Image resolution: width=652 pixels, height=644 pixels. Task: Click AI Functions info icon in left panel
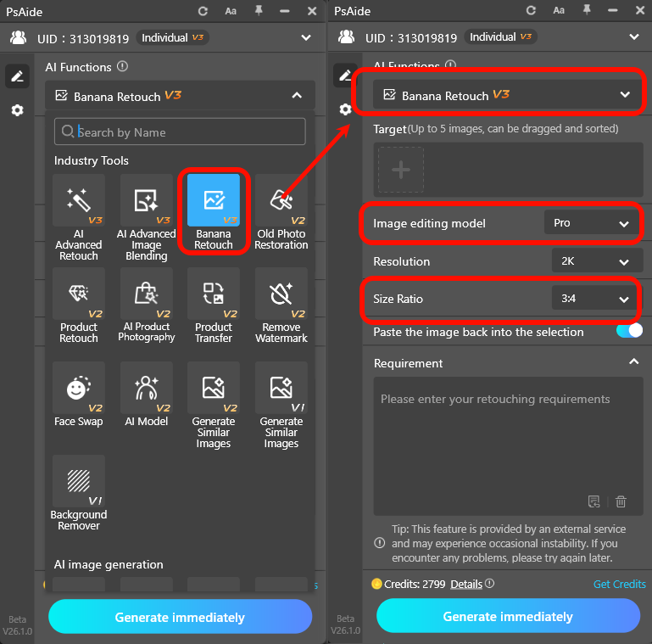tap(122, 66)
